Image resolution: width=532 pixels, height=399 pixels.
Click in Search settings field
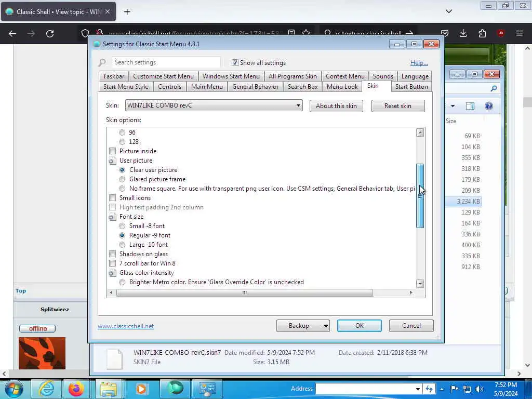coord(166,62)
